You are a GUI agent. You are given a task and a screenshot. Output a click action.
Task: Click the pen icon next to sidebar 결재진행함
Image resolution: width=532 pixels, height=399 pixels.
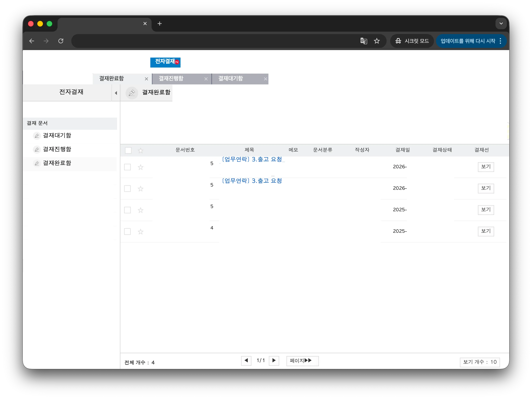click(x=37, y=149)
